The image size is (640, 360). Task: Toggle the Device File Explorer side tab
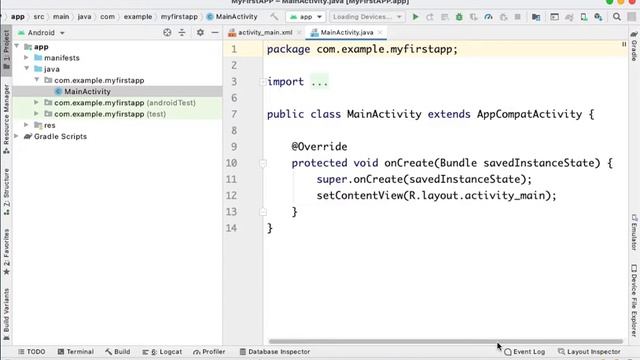point(634,301)
